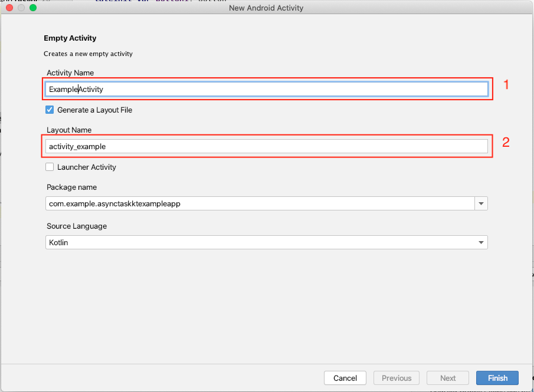Open the Package name dropdown arrow

pos(481,203)
